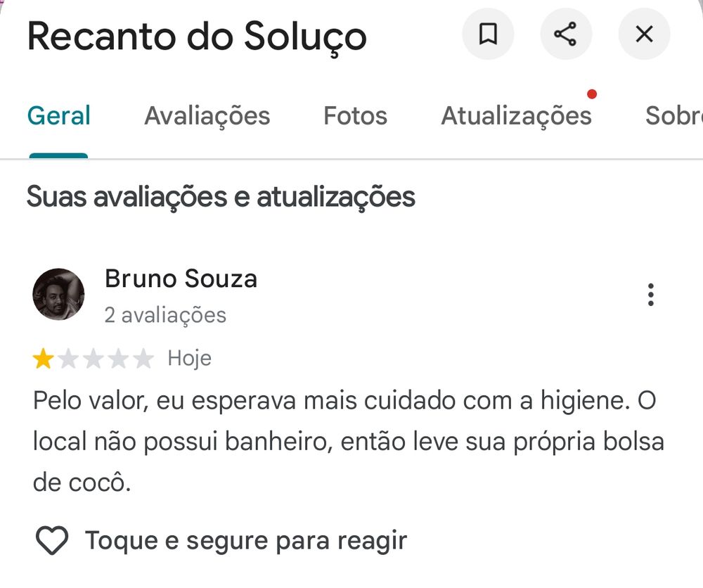Image resolution: width=703 pixels, height=588 pixels.
Task: Close the Recanto do Soluço panel
Action: 644,34
